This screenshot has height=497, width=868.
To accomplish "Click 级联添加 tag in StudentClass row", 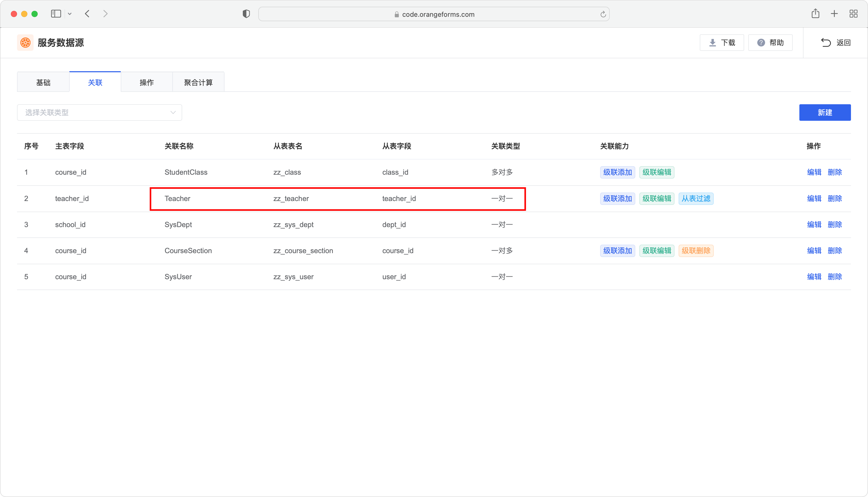I will pyautogui.click(x=617, y=172).
